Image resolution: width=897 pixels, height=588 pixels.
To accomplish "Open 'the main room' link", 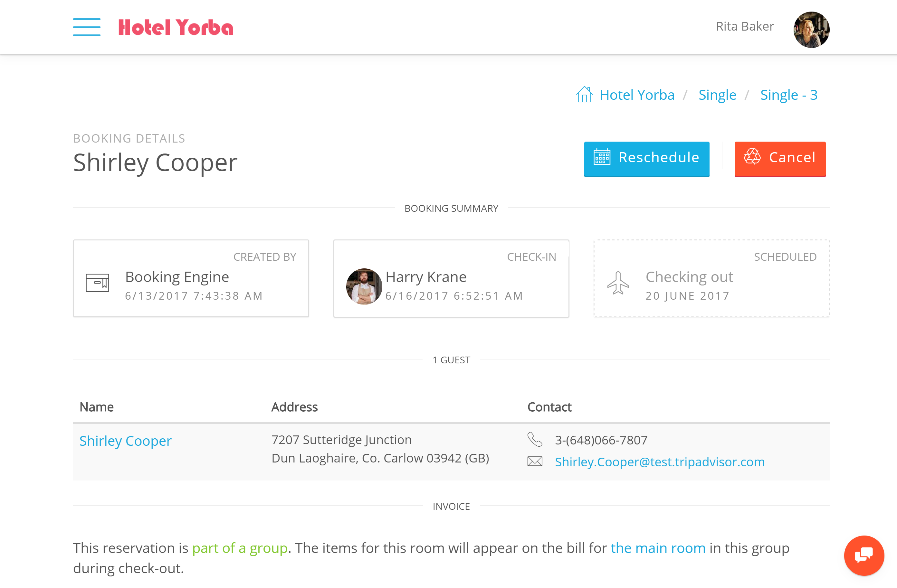I will pyautogui.click(x=658, y=548).
